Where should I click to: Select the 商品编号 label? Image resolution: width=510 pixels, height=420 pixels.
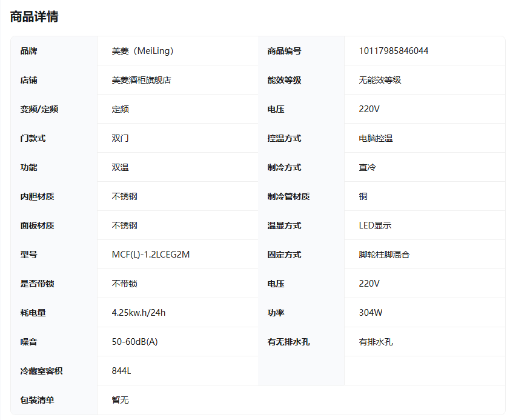click(x=284, y=51)
